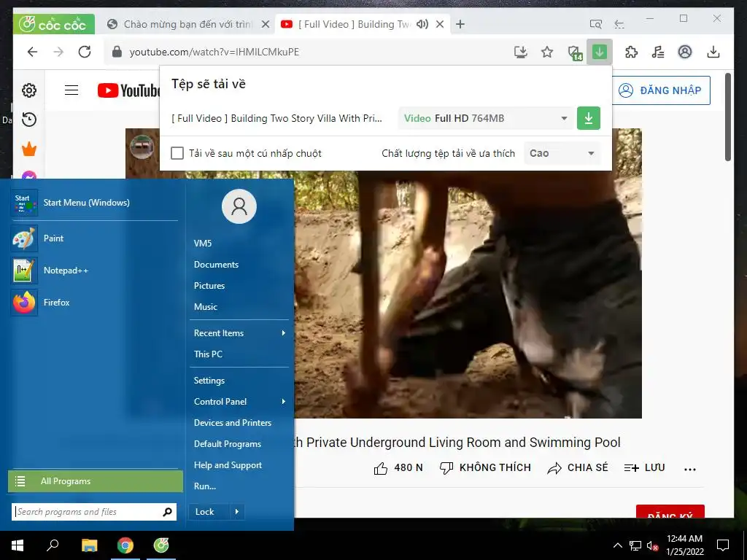Open Pictures from the Start menu
The image size is (747, 560).
pyautogui.click(x=209, y=286)
